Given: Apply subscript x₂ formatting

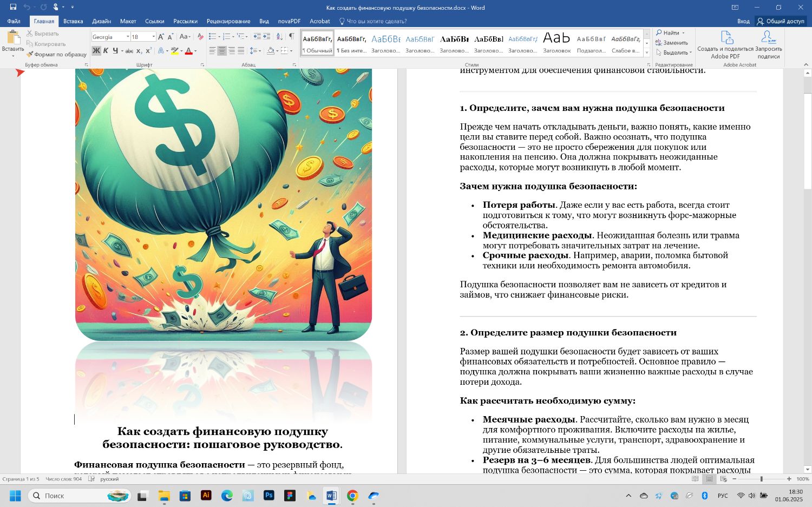Looking at the screenshot, I should coord(139,51).
